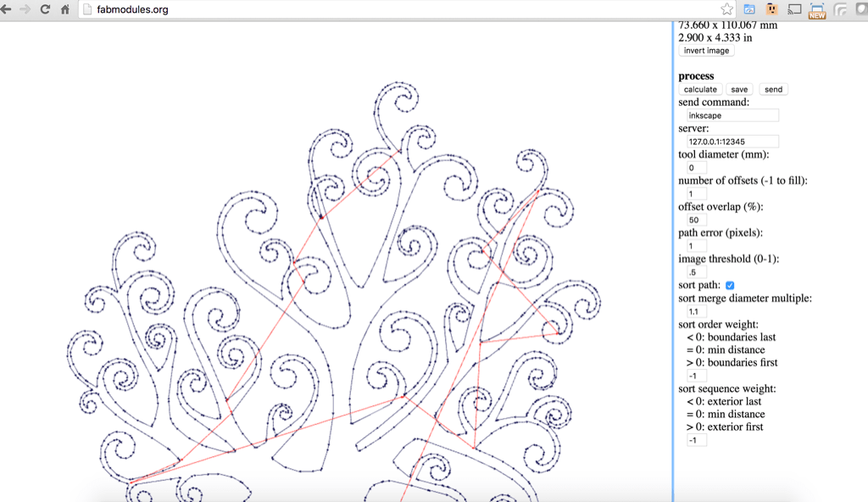Edit the send command field containing inkscape
The height and width of the screenshot is (502, 868).
tap(732, 115)
